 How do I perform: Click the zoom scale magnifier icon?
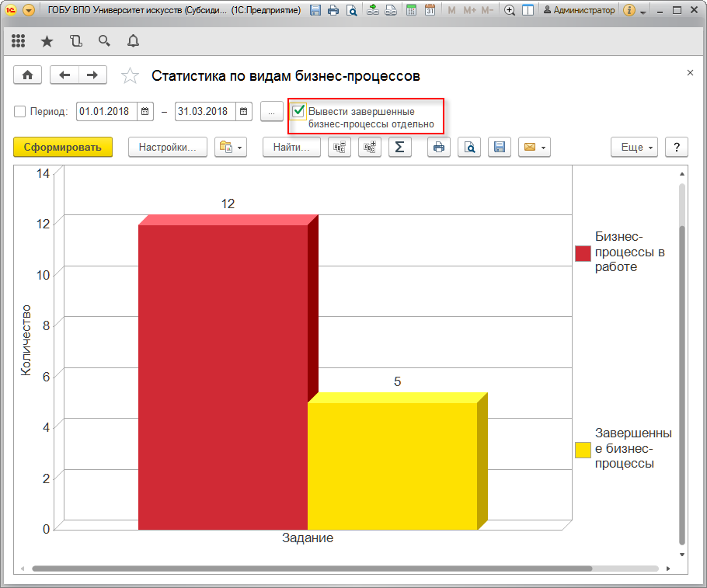click(510, 10)
